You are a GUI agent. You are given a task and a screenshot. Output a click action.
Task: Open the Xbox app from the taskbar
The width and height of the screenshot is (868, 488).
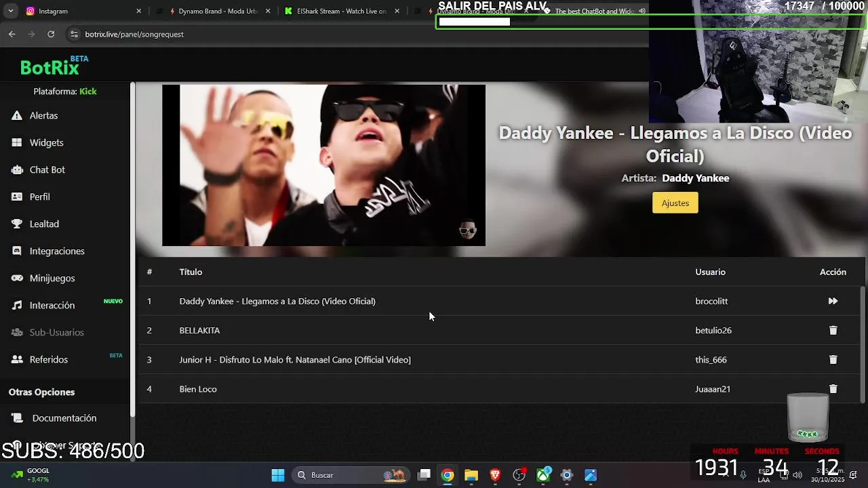(543, 475)
